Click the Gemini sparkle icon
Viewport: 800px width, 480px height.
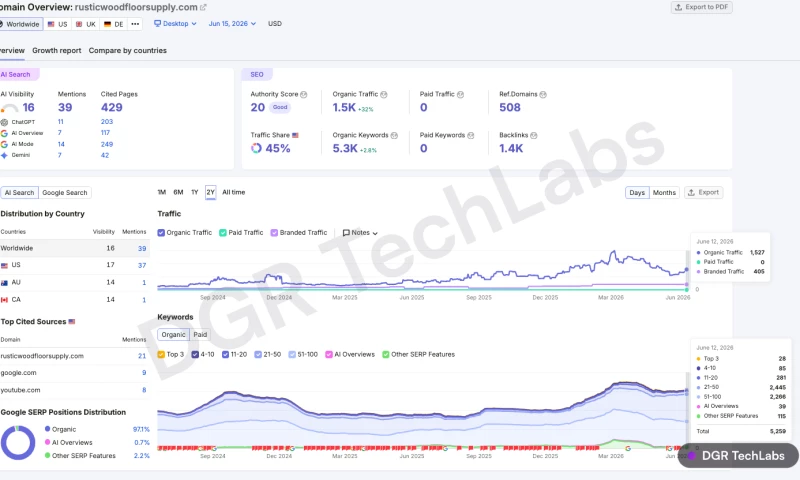pyautogui.click(x=4, y=155)
